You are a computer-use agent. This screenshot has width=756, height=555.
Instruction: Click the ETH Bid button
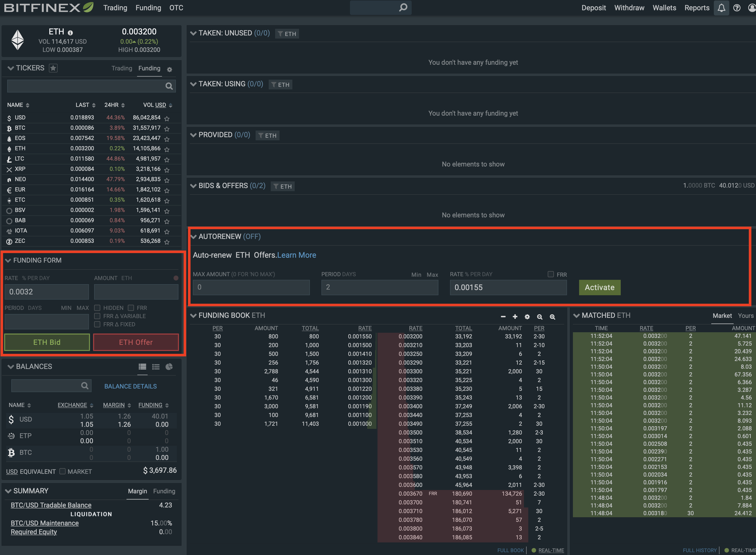(47, 342)
